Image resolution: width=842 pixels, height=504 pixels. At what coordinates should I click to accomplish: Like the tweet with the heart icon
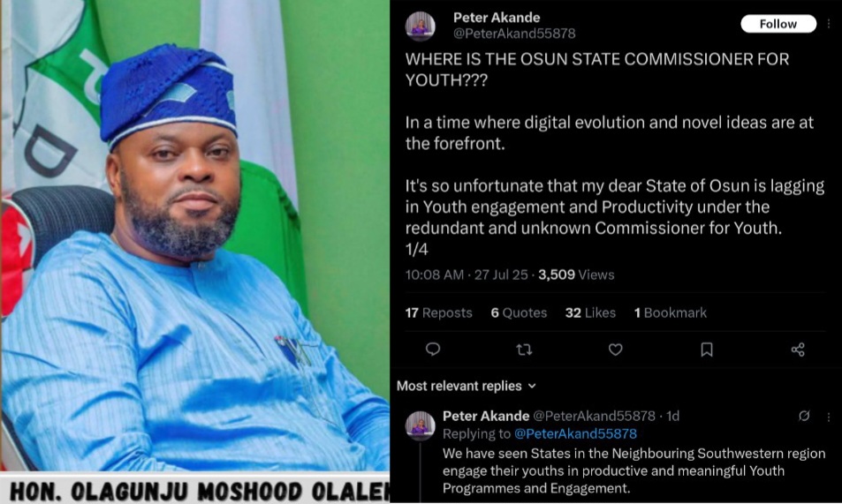616,350
